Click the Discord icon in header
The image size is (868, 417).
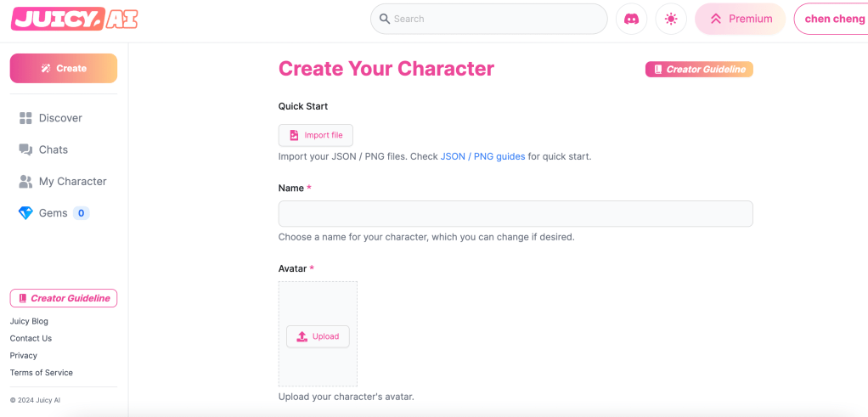tap(631, 19)
